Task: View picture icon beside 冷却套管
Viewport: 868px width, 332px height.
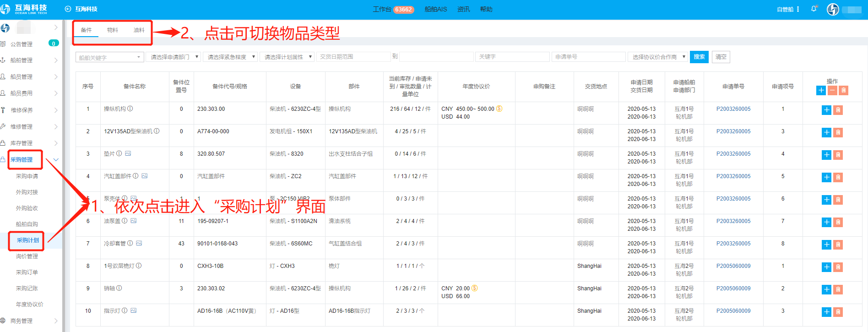Action: (139, 244)
